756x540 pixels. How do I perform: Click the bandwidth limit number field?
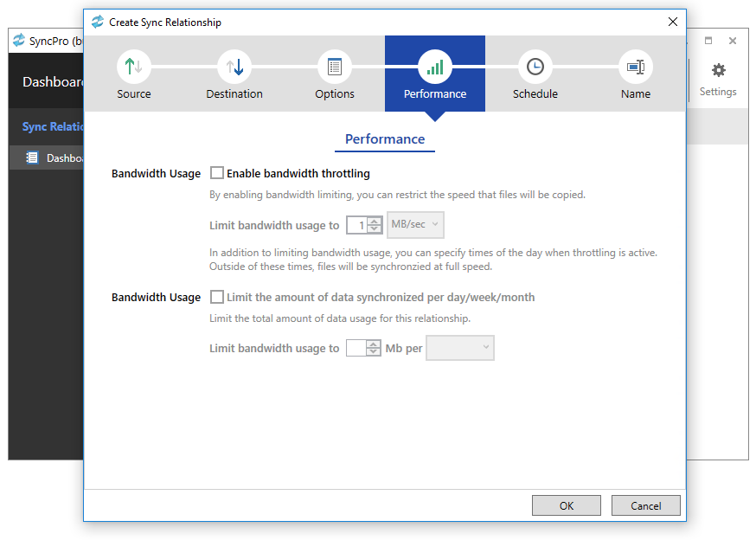pos(356,225)
